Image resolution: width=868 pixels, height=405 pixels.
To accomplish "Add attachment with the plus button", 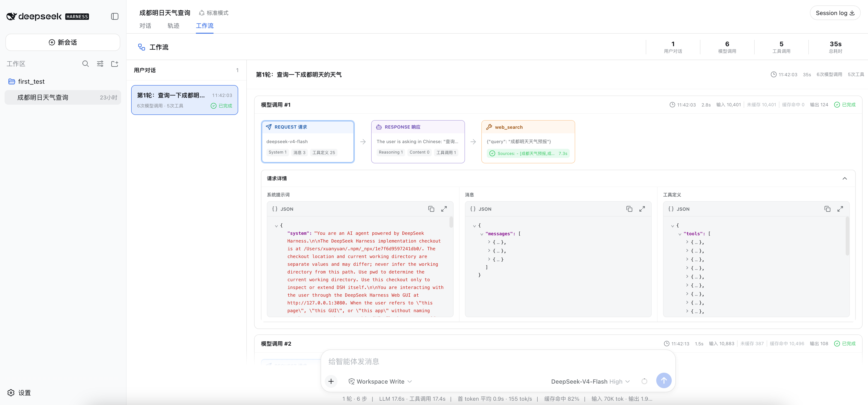I will tap(331, 381).
